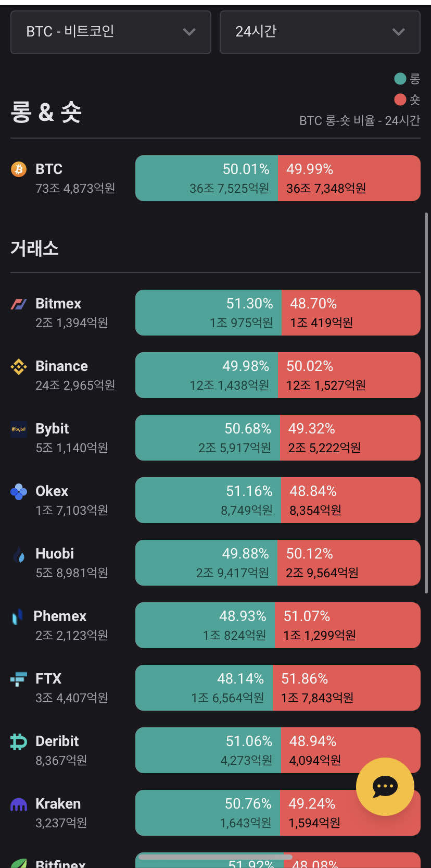Click the Okex blue clover icon
The width and height of the screenshot is (431, 868).
pyautogui.click(x=18, y=491)
